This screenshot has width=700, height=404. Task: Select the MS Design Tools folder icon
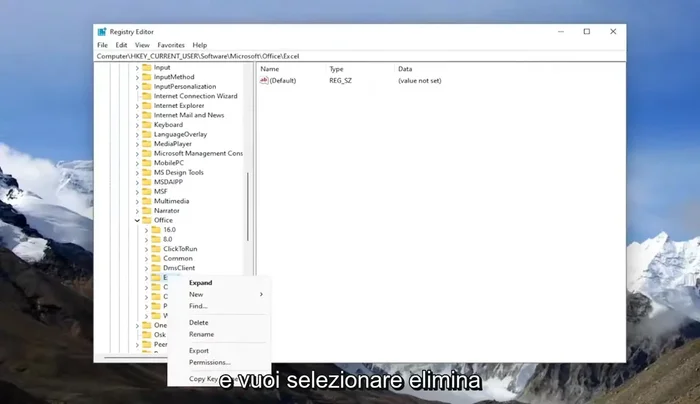click(146, 172)
